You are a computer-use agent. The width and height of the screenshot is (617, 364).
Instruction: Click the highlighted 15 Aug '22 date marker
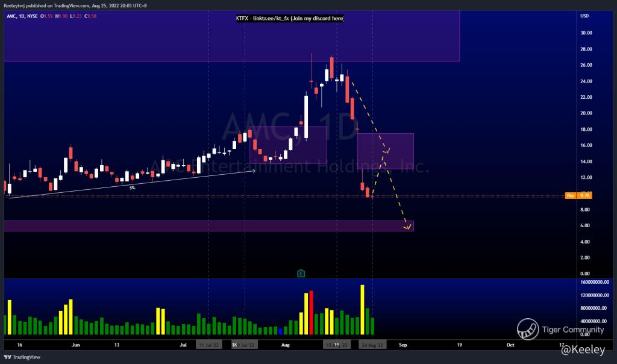(x=337, y=345)
